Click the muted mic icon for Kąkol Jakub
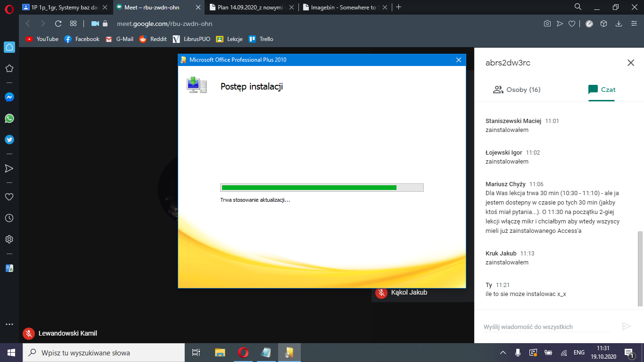The height and width of the screenshot is (362, 644). click(381, 293)
